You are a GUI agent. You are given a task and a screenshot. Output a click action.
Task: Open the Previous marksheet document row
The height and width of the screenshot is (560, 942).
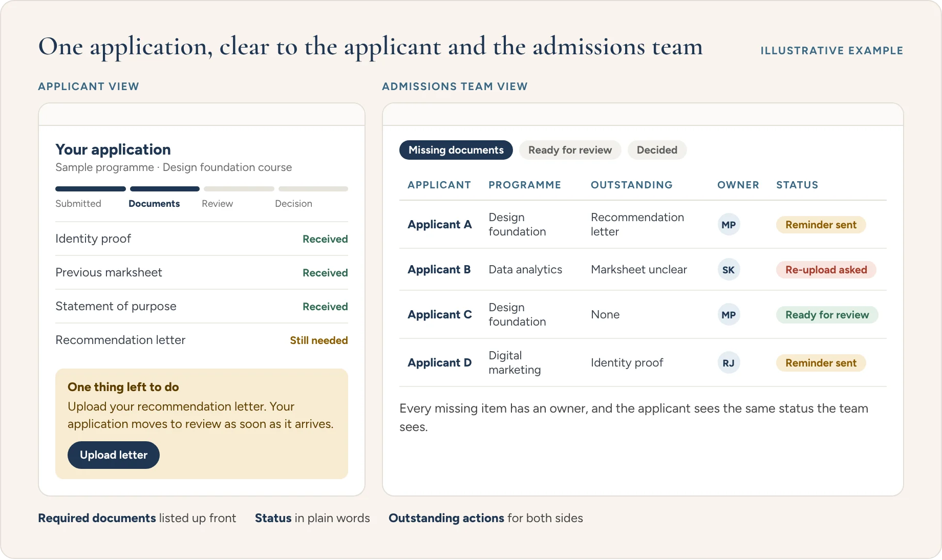(202, 272)
